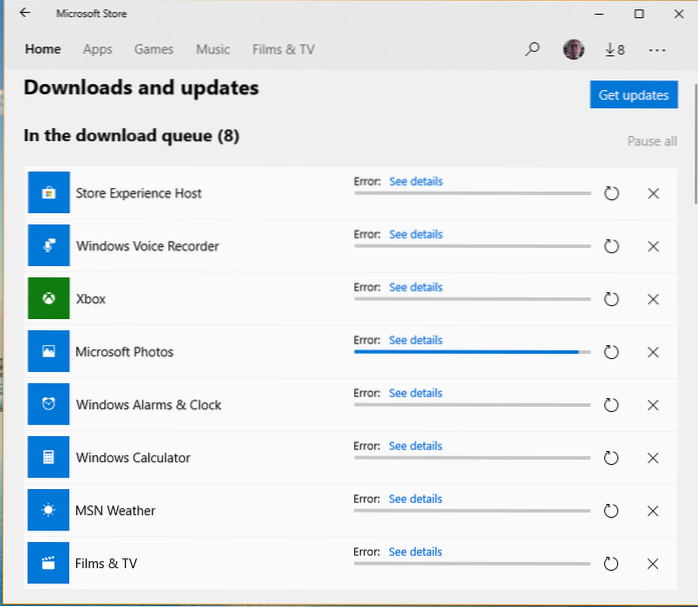
Task: Retry the Xbox download
Action: [x=612, y=299]
